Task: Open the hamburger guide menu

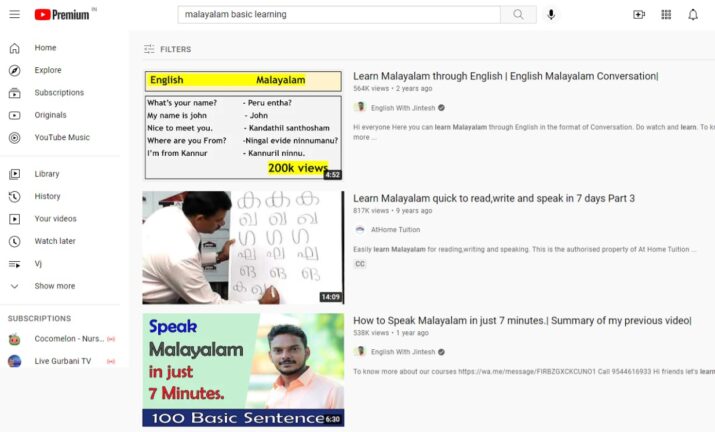Action: pos(15,14)
